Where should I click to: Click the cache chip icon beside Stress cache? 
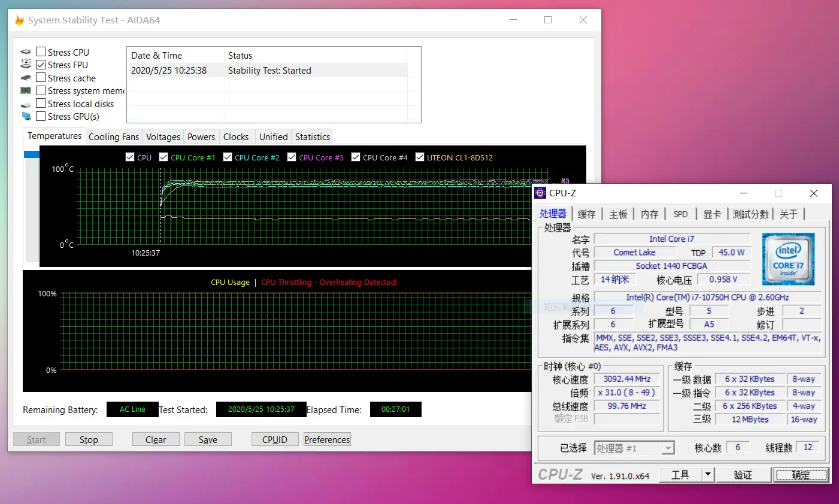(x=26, y=78)
